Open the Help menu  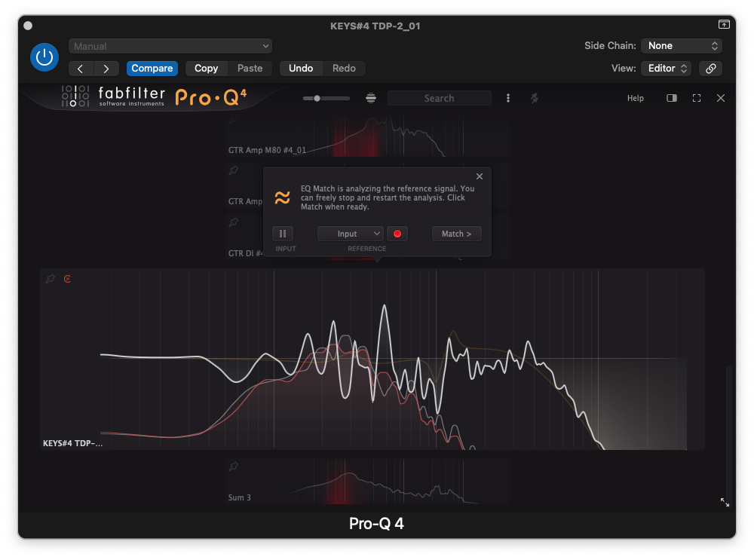[636, 98]
